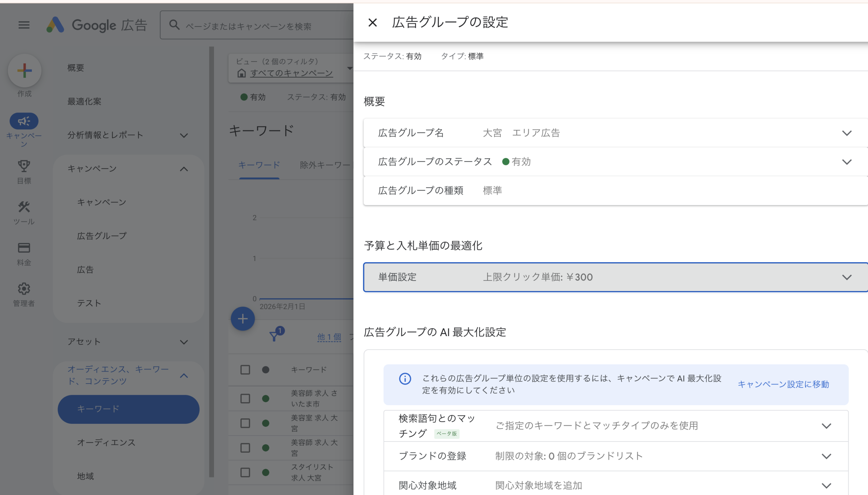
Task: Click the すべてのキャンペーン link
Action: point(291,73)
